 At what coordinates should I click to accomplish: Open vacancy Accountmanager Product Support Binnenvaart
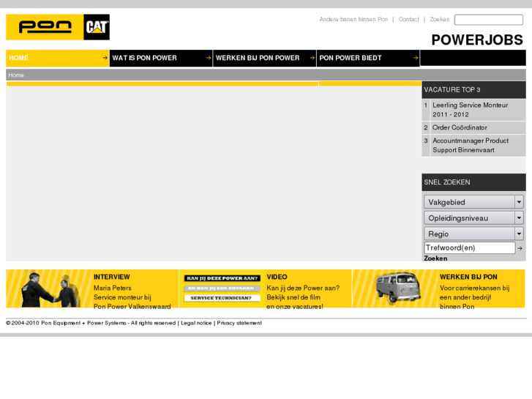coord(471,146)
